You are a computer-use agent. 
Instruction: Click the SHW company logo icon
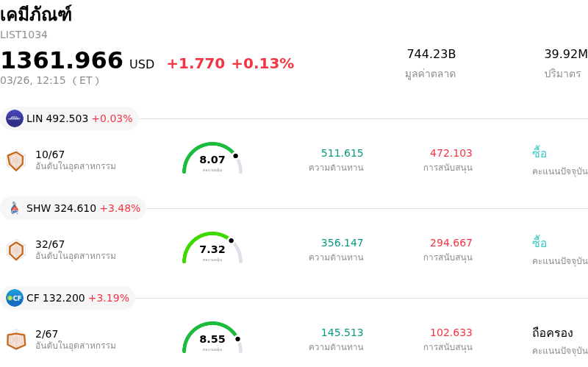pyautogui.click(x=15, y=208)
